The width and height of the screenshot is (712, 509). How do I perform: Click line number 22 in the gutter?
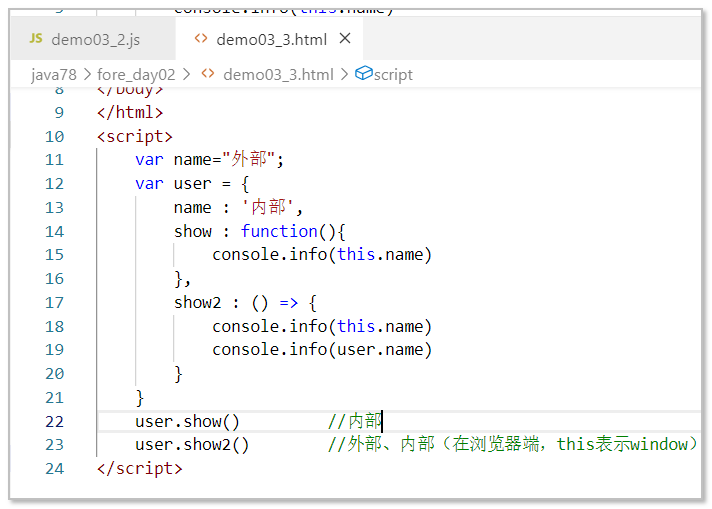pyautogui.click(x=54, y=422)
